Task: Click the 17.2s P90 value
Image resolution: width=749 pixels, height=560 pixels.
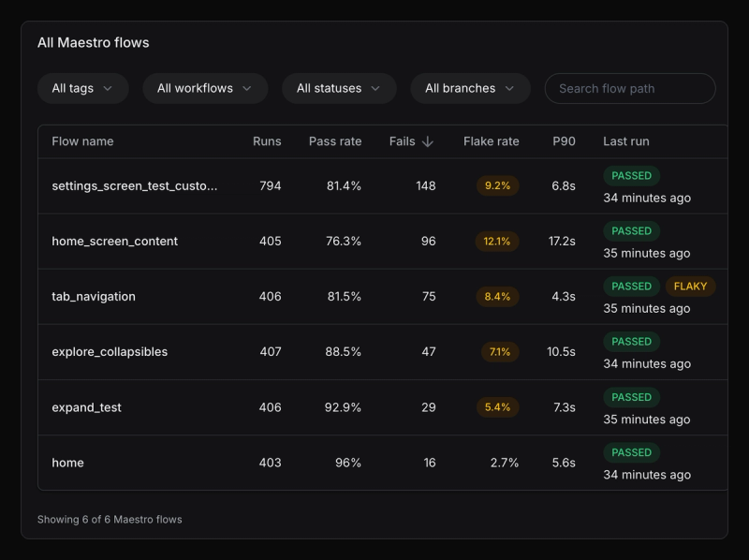Action: 562,242
